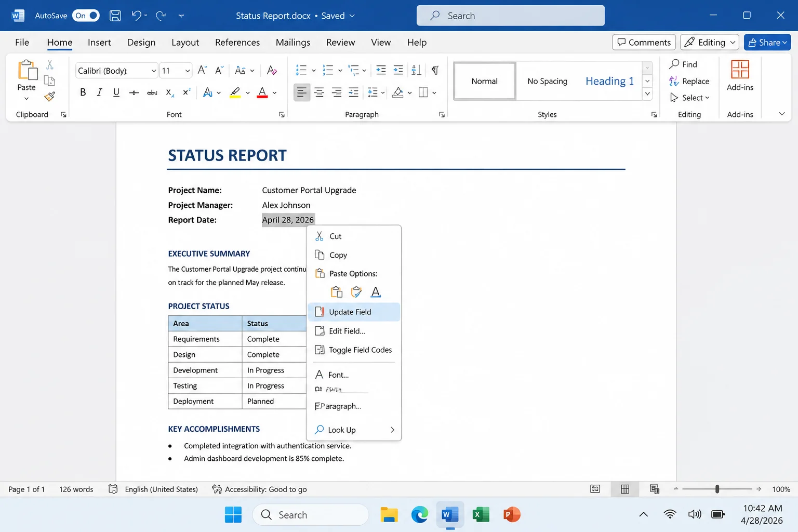Switch to Web Layout view in status bar
The image size is (798, 532).
(x=655, y=489)
